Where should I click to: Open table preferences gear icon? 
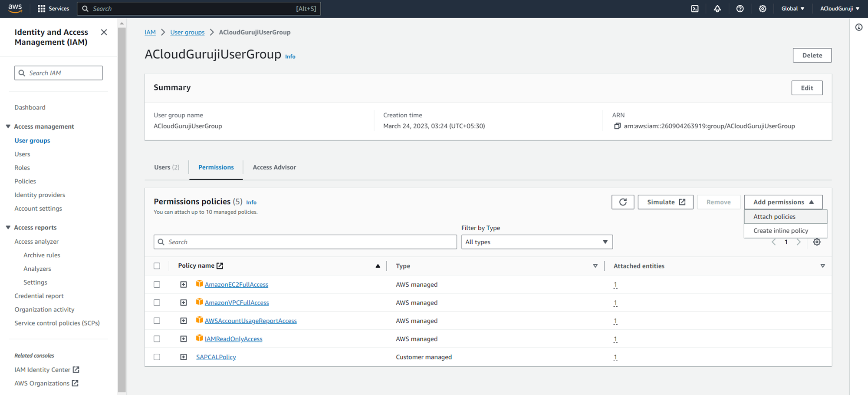817,242
